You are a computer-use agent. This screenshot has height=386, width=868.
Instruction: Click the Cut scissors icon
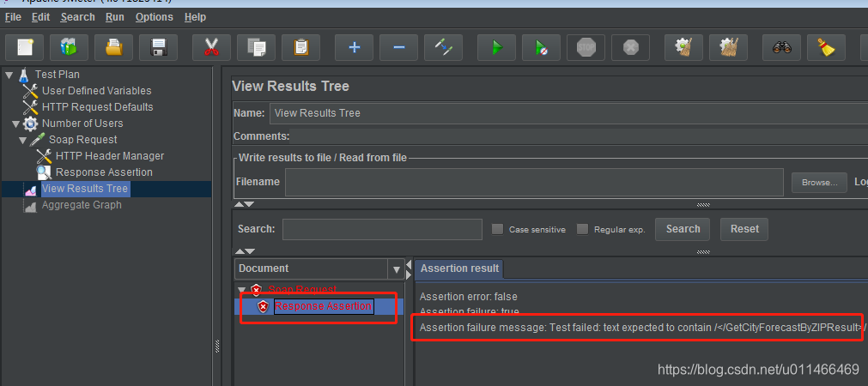211,47
